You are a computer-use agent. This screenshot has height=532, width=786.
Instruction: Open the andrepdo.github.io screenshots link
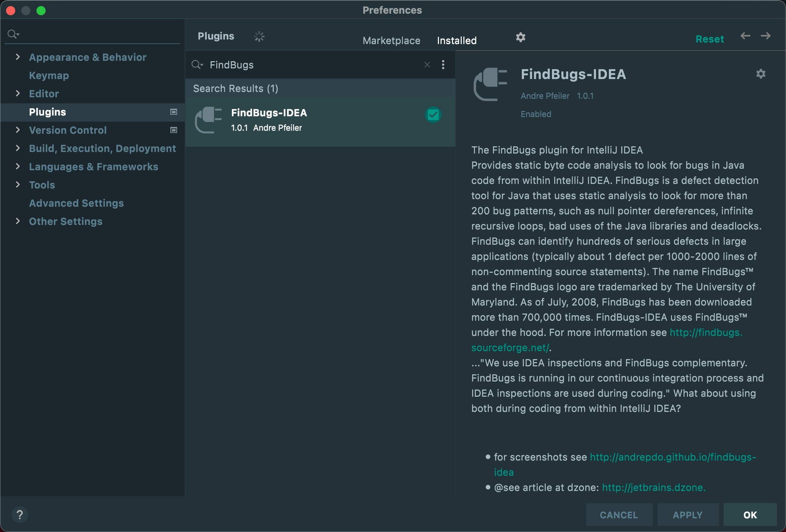[x=672, y=457]
